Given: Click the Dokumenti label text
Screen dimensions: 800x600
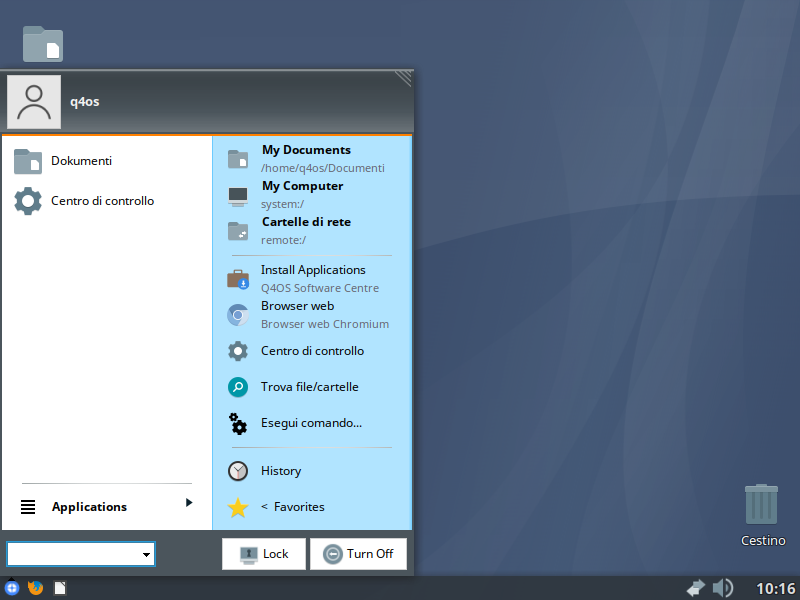Looking at the screenshot, I should coord(81,161).
